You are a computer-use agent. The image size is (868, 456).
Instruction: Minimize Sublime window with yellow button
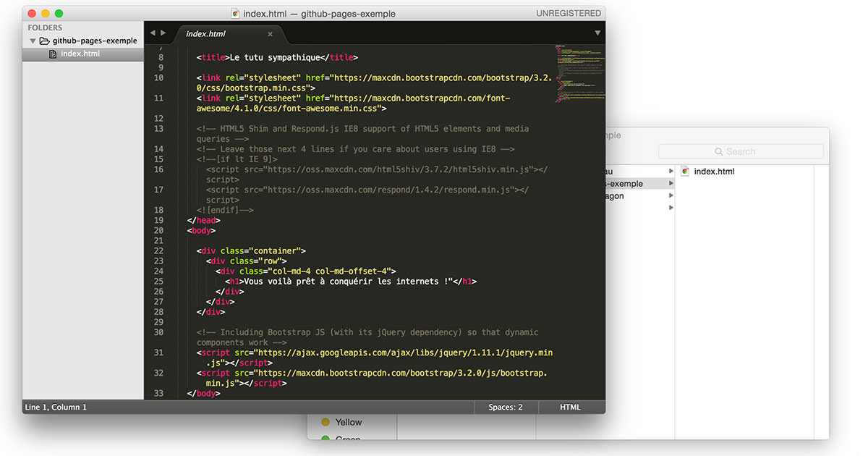tap(46, 13)
